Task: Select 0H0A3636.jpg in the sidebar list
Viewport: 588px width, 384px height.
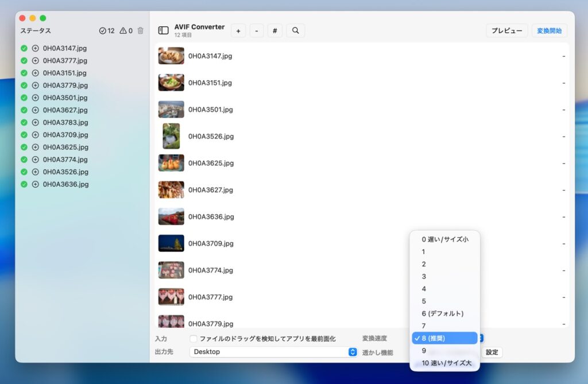Action: 65,184
